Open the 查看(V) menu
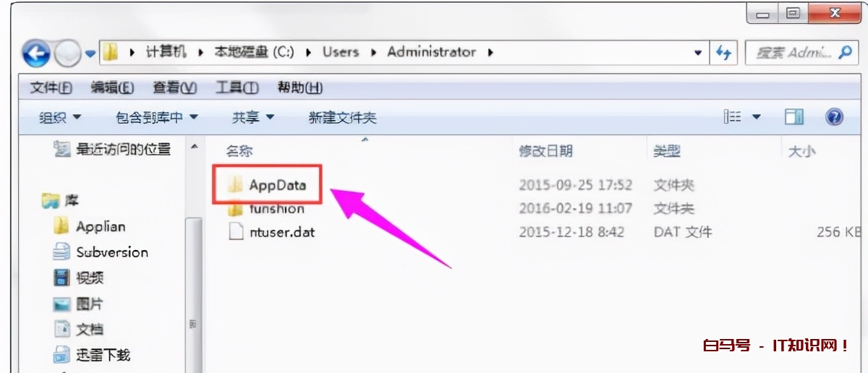The width and height of the screenshot is (868, 373). pyautogui.click(x=174, y=87)
